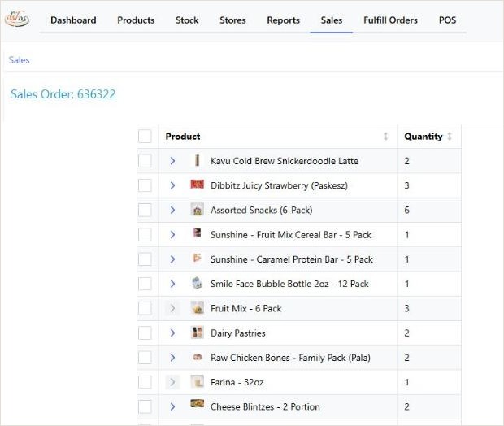Go to the Products tab

point(136,20)
